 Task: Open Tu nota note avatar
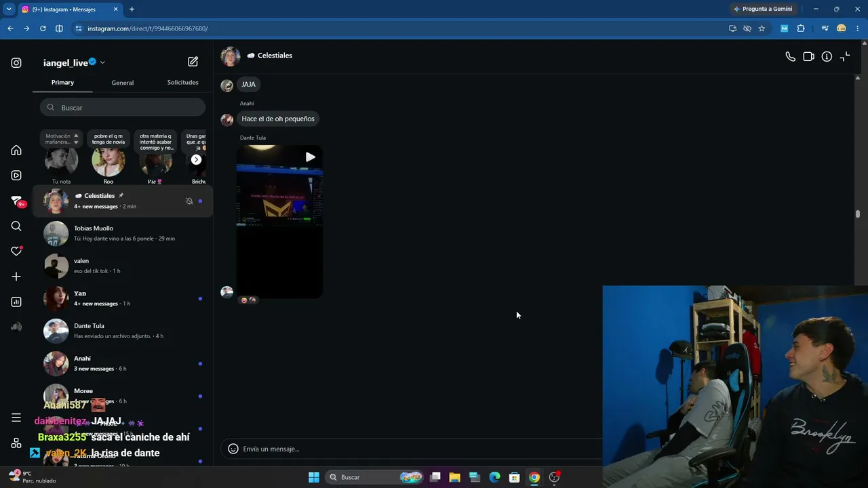[x=61, y=161]
